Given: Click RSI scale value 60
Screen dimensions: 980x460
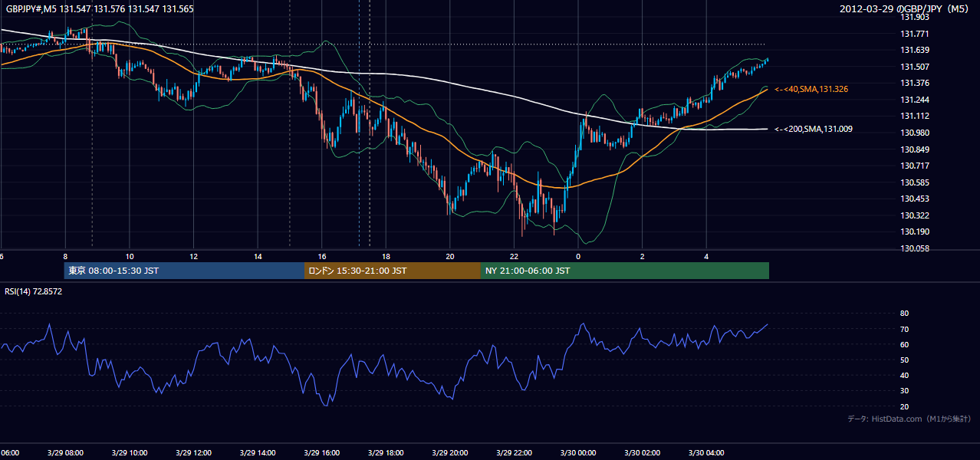Looking at the screenshot, I should tap(904, 344).
